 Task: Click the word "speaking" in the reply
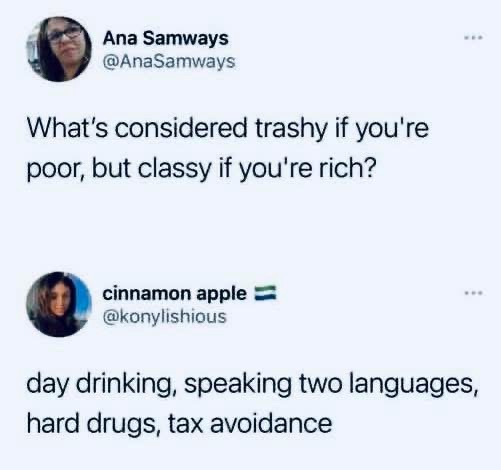click(x=238, y=384)
